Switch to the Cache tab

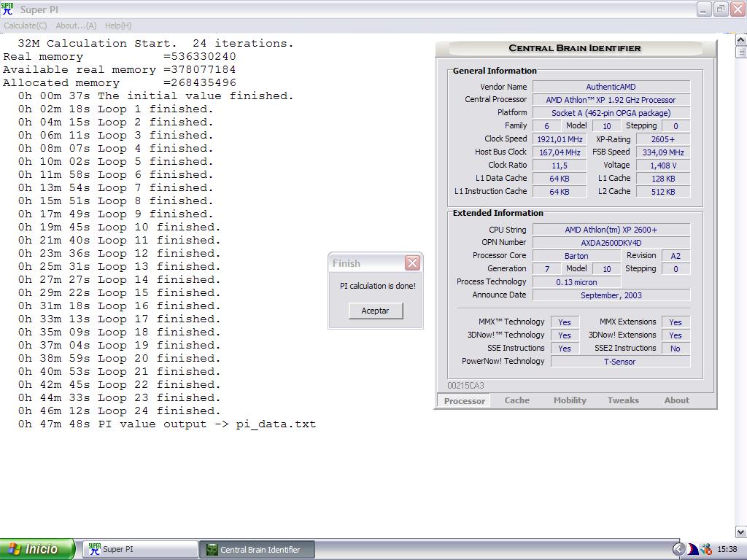click(x=517, y=400)
